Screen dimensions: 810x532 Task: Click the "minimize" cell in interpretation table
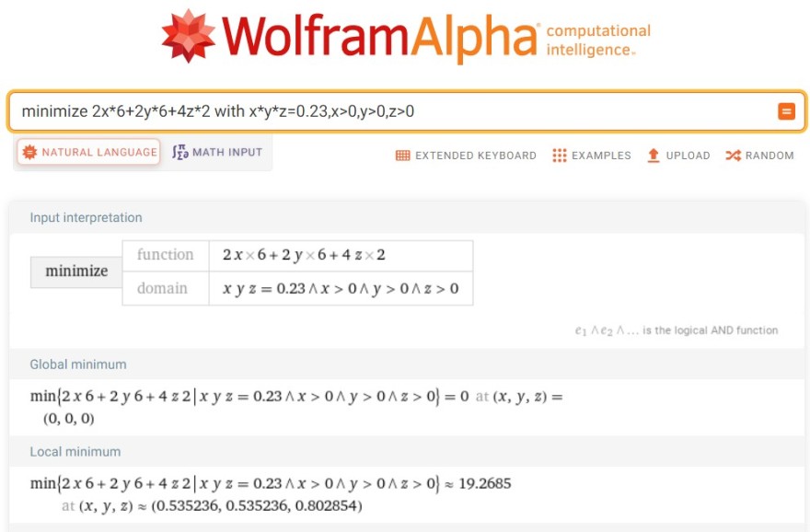point(76,272)
